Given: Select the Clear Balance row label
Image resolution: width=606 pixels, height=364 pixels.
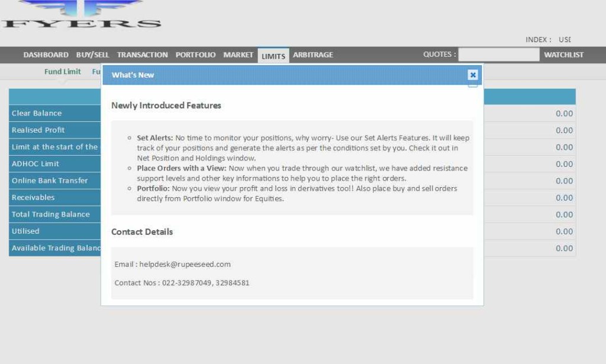Looking at the screenshot, I should pyautogui.click(x=37, y=113).
